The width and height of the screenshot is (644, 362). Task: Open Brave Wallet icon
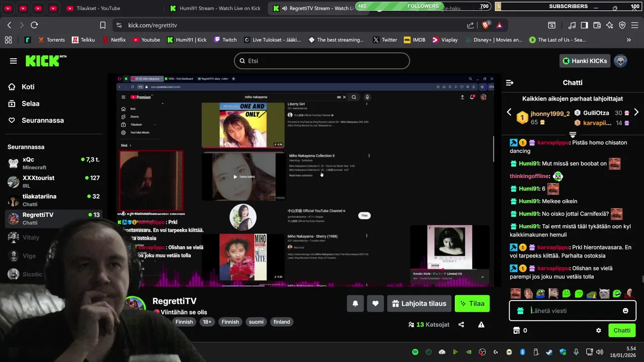[x=597, y=25]
